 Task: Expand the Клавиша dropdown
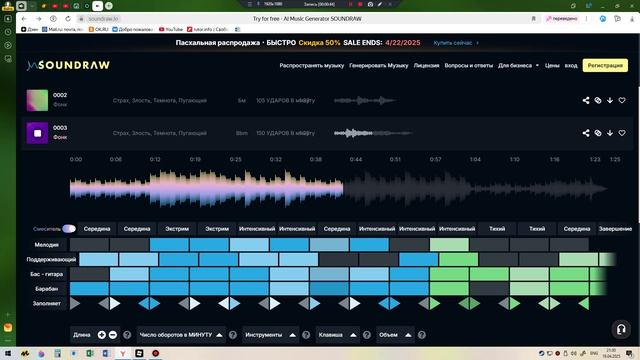[x=338, y=335]
